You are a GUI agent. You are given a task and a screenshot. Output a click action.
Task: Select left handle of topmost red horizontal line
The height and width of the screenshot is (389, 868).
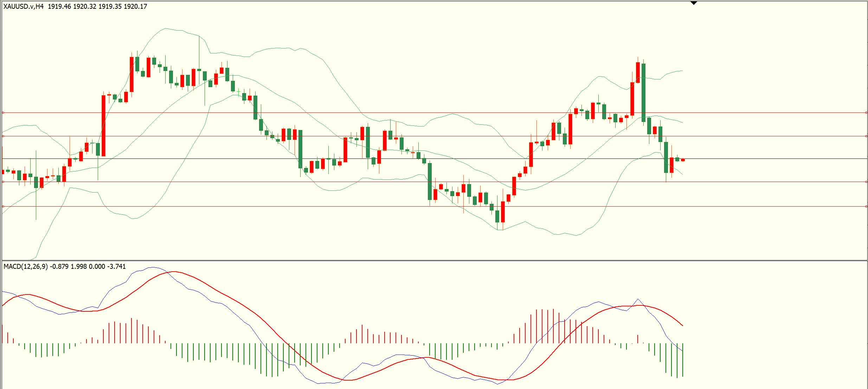(3, 112)
